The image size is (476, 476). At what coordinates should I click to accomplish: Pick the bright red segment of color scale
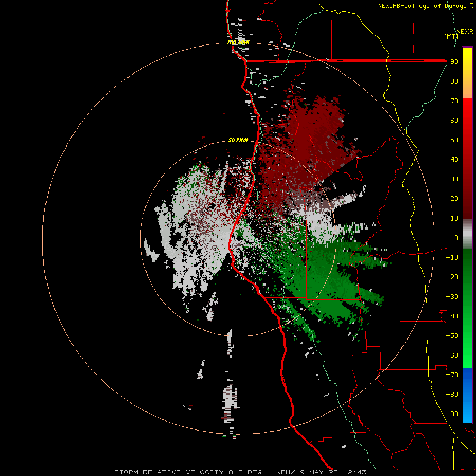[467, 159]
